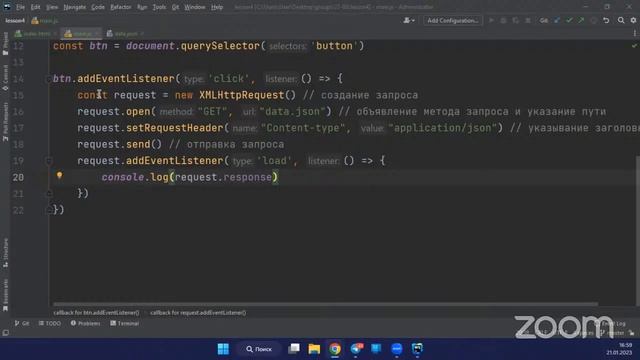
Task: Open the TODO tool window tab
Action: click(x=50, y=323)
